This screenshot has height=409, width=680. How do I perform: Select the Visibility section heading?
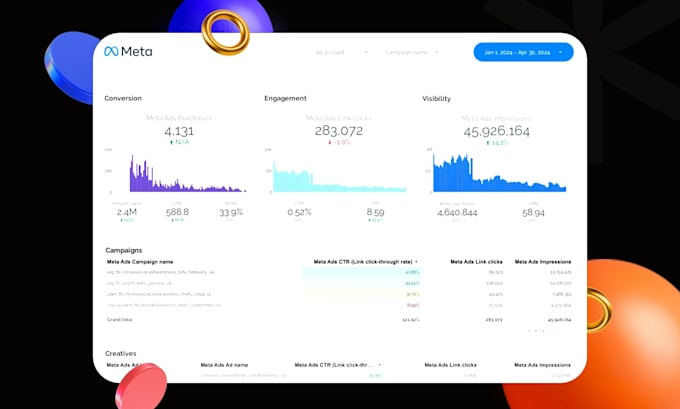436,99
